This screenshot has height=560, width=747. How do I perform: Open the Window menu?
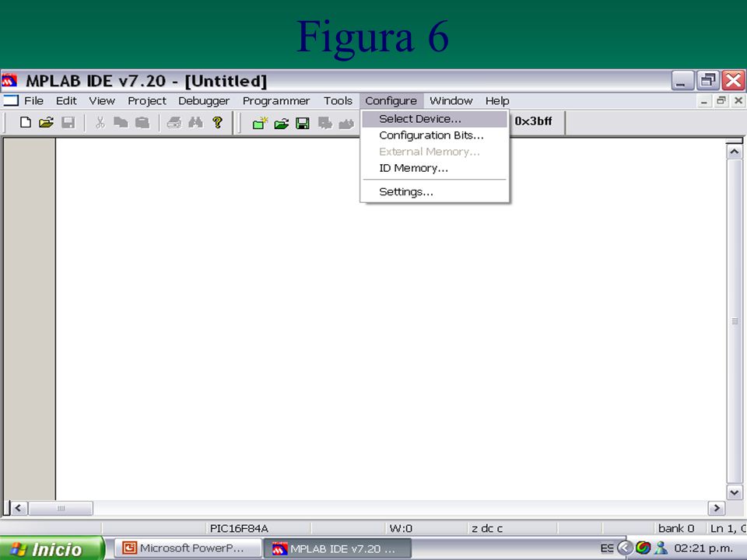(451, 101)
